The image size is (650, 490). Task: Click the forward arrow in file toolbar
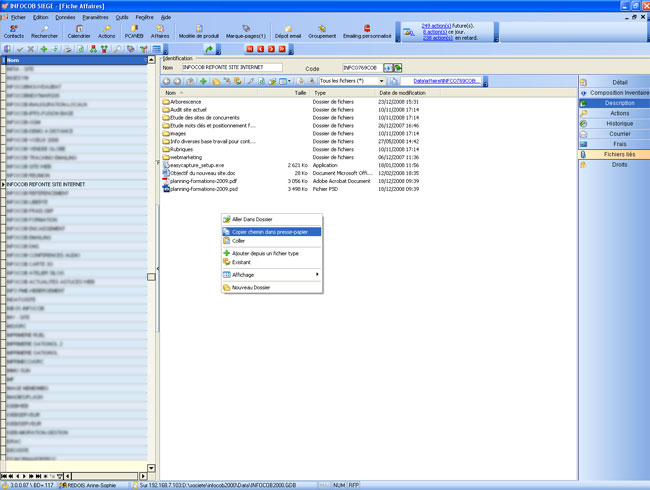(177, 81)
